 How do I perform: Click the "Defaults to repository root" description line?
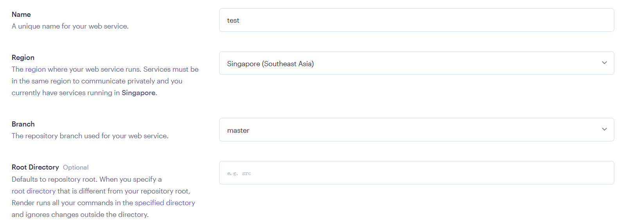coord(86,179)
